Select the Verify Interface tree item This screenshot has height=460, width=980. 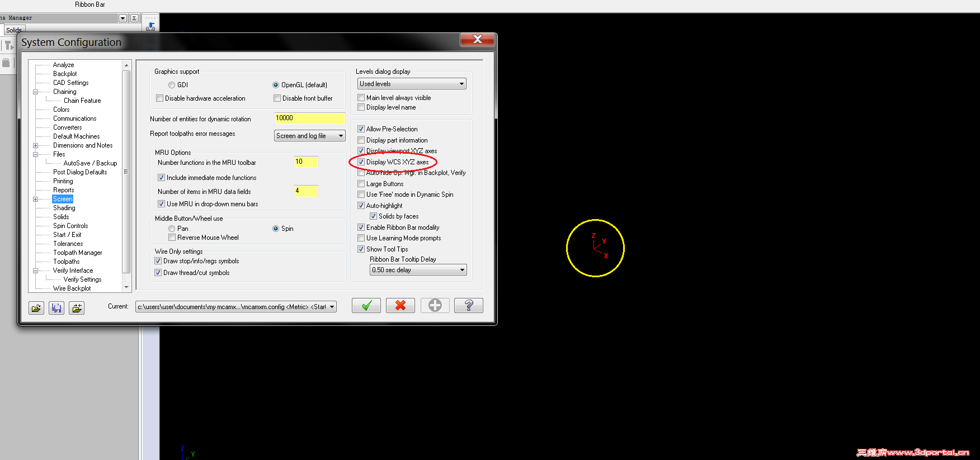[x=73, y=271]
